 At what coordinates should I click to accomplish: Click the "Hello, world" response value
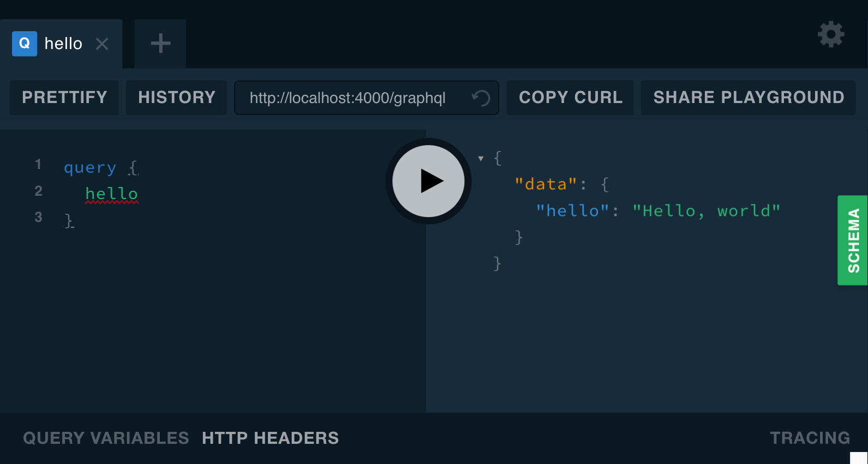click(x=706, y=211)
